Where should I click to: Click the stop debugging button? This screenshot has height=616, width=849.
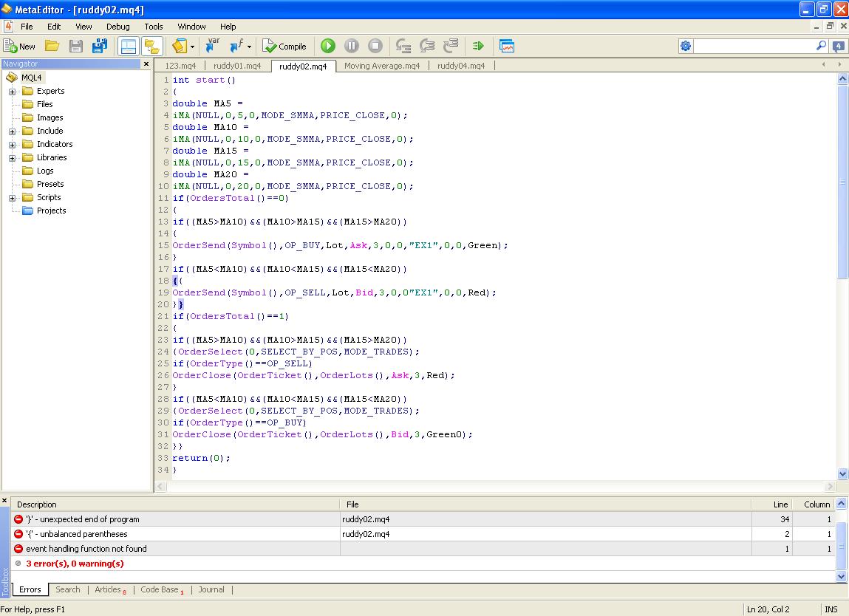pyautogui.click(x=375, y=46)
